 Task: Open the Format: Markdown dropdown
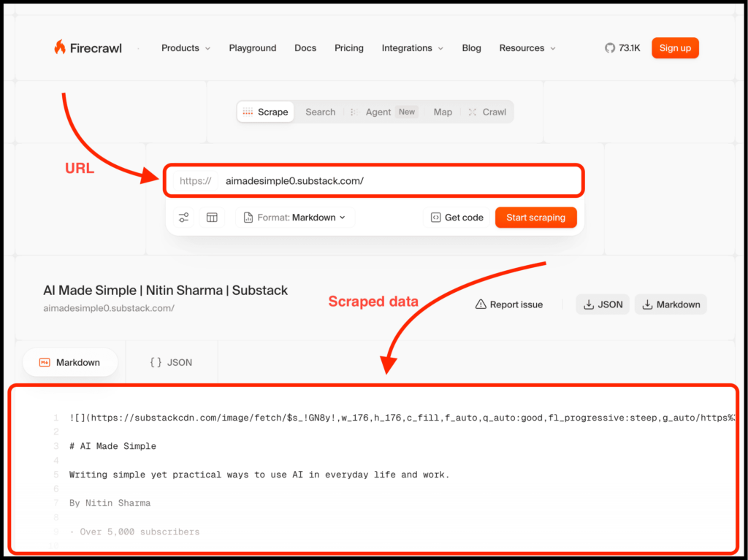(295, 218)
